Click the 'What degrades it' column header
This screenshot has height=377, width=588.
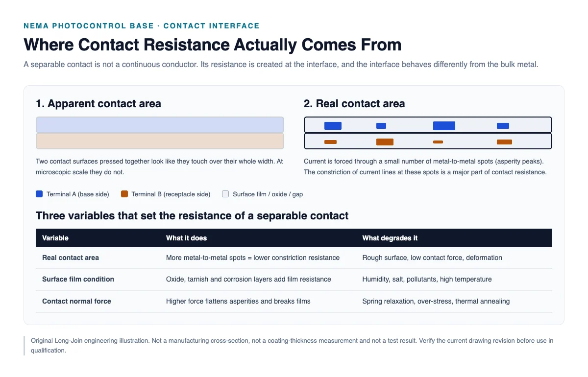(x=390, y=238)
